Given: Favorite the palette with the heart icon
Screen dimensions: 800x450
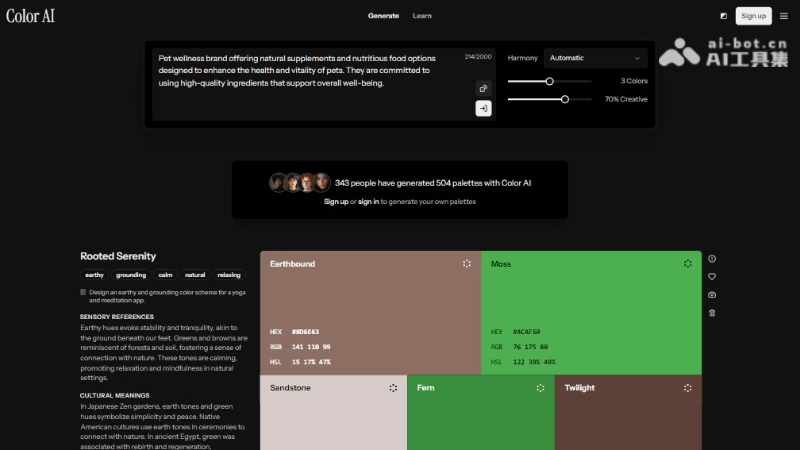Looking at the screenshot, I should pyautogui.click(x=712, y=276).
